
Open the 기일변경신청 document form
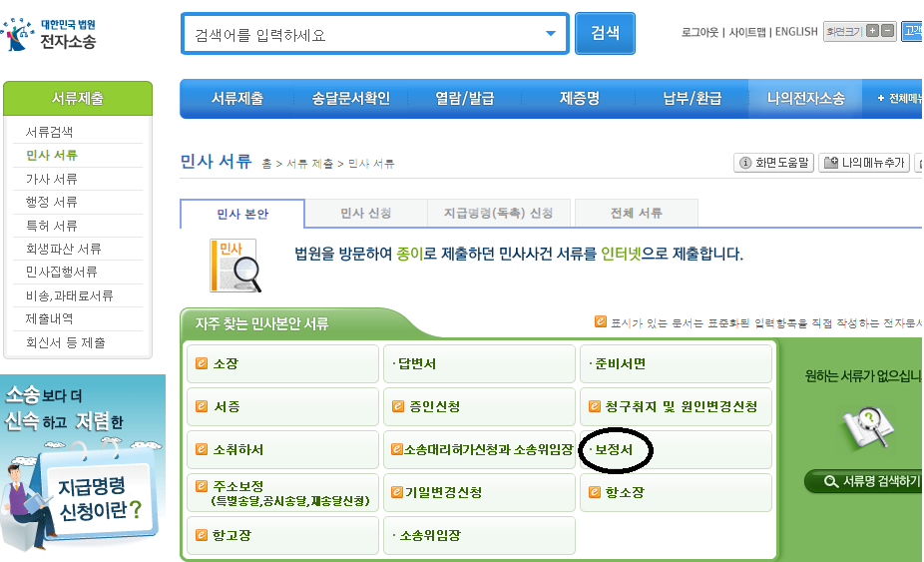479,492
